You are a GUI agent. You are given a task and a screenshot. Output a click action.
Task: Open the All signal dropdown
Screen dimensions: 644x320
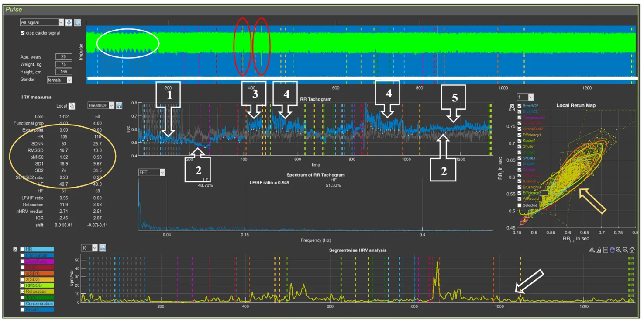[x=42, y=22]
